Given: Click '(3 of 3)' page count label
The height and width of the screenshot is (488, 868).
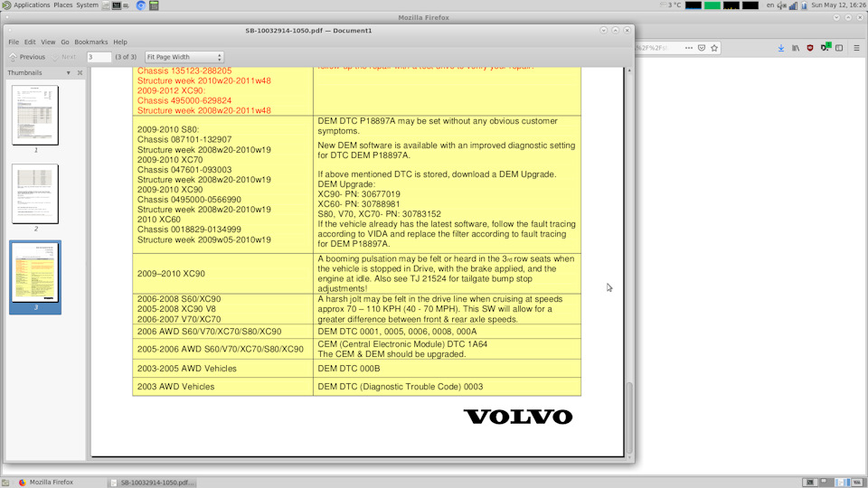Looking at the screenshot, I should pos(126,57).
